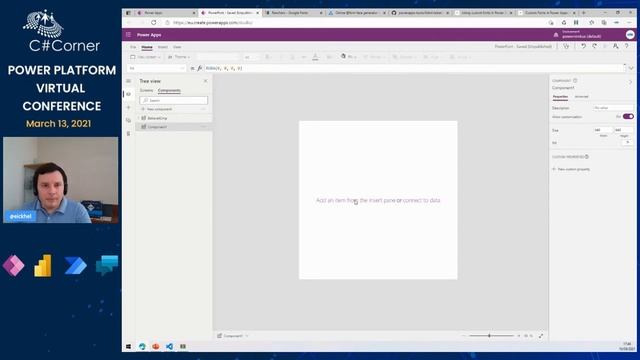Close the Tree view pane
Image resolution: width=640 pixels, height=360 pixels.
tap(205, 81)
